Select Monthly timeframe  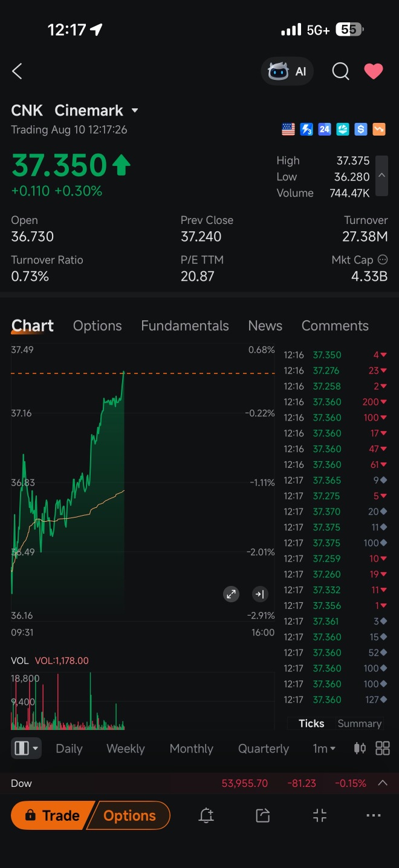point(192,749)
